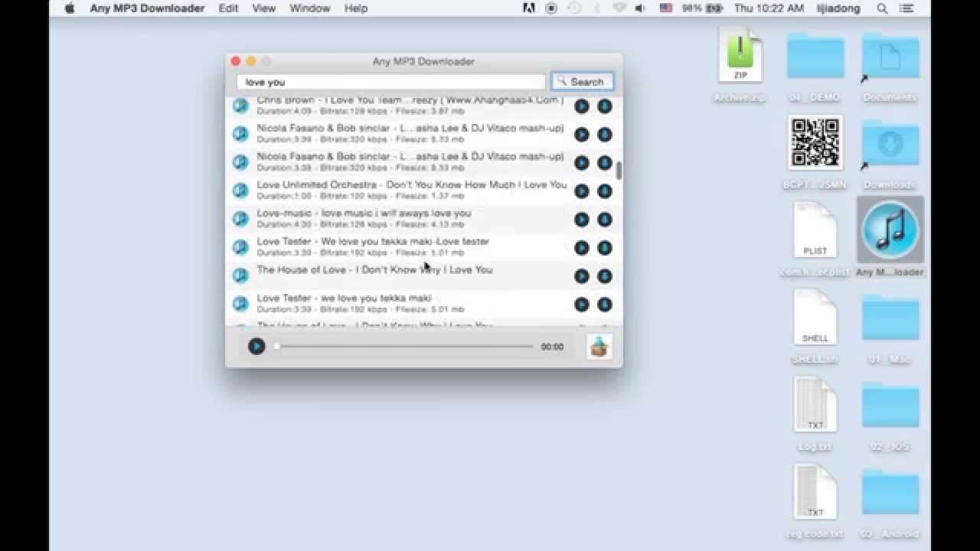The height and width of the screenshot is (551, 980).
Task: Play the Chris Brown I Love You track
Action: (582, 106)
